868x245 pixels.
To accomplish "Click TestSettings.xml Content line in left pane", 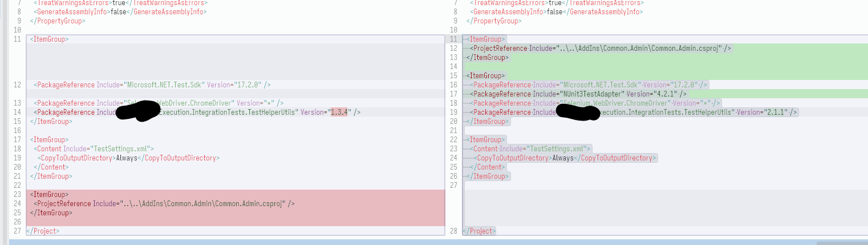I will [93, 149].
